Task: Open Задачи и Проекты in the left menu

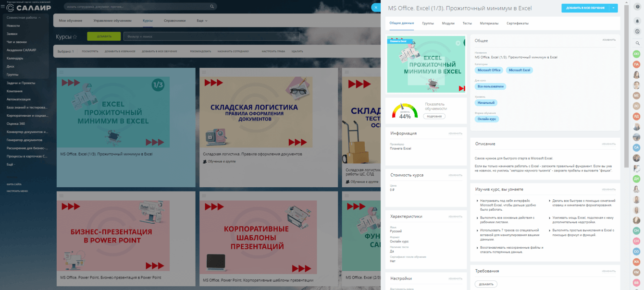Action: 21,83
